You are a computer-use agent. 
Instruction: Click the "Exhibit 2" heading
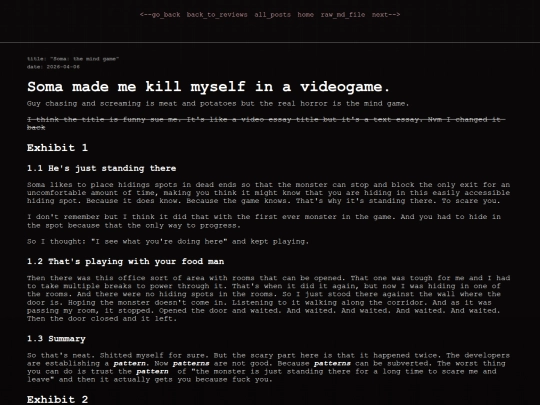click(x=57, y=399)
